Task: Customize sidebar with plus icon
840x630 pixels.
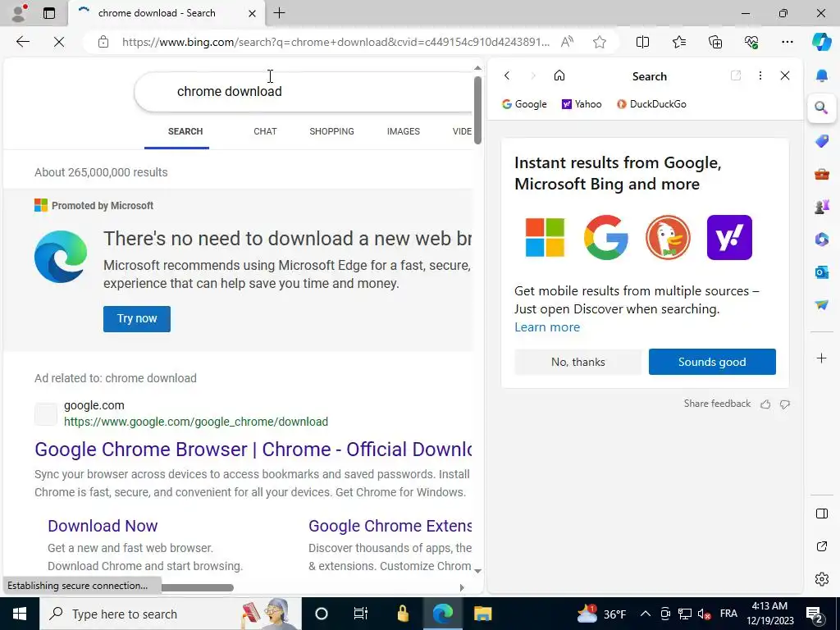Action: pyautogui.click(x=822, y=358)
